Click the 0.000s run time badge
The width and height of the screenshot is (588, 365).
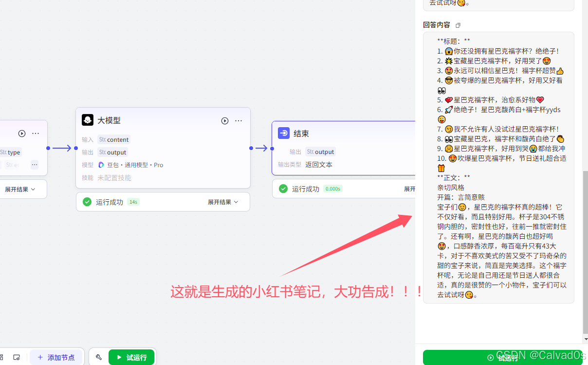coord(333,189)
